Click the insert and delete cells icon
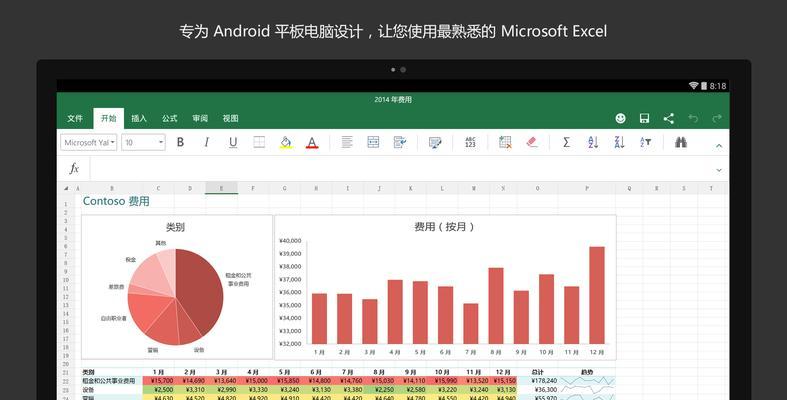This screenshot has width=787, height=400. (505, 143)
